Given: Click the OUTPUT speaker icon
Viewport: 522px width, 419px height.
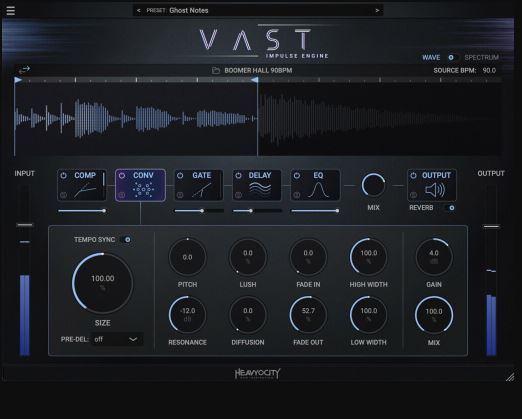Looking at the screenshot, I should (435, 190).
